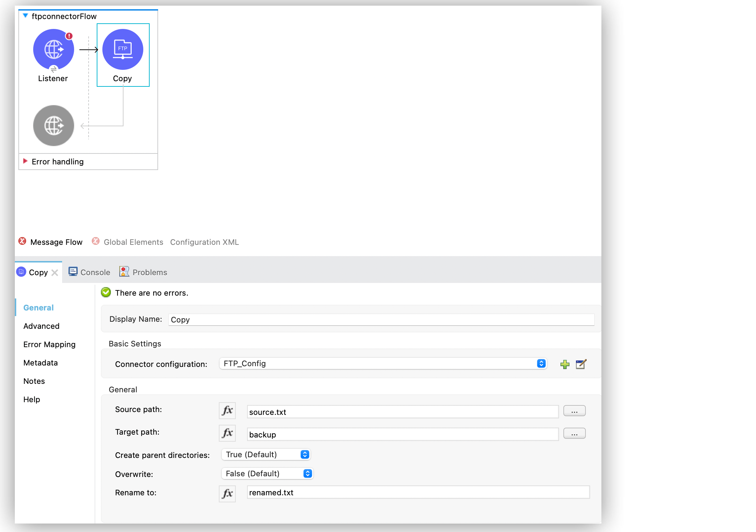
Task: Select the Listener HTTP component icon
Action: click(x=54, y=49)
